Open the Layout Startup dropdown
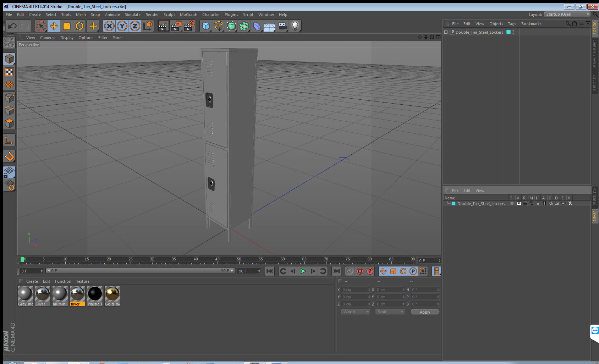This screenshot has height=364, width=599. pyautogui.click(x=567, y=14)
